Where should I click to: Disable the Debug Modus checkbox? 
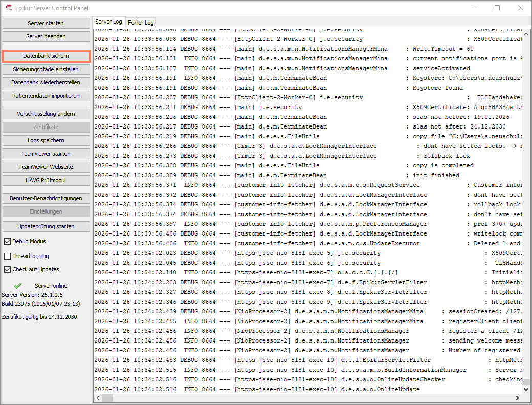point(8,241)
